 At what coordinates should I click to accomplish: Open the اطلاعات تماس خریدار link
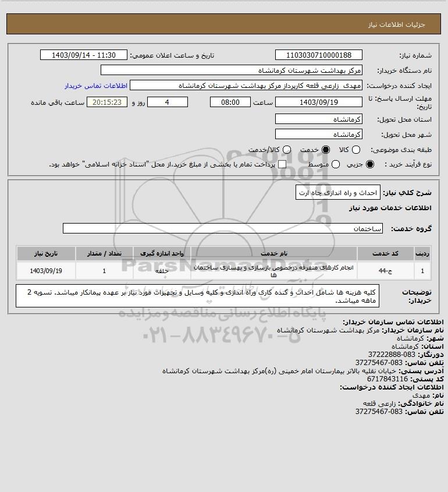tap(96, 86)
